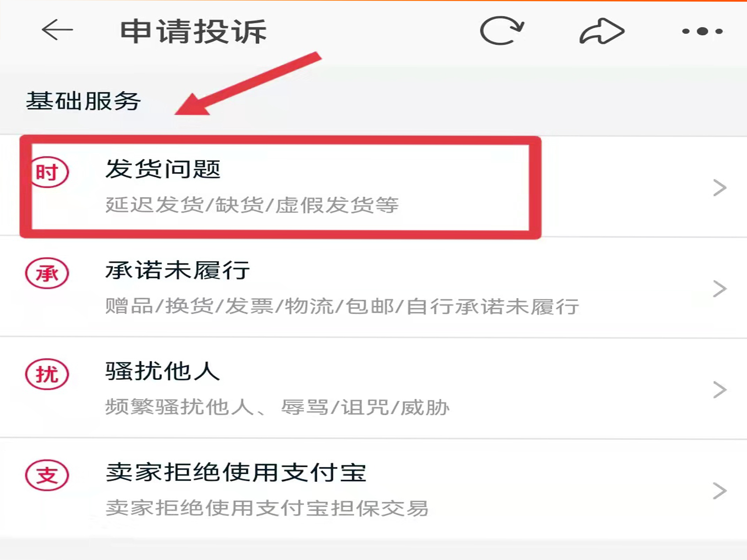Expand 骚扰他人 using its chevron
This screenshot has width=747, height=560.
click(720, 390)
